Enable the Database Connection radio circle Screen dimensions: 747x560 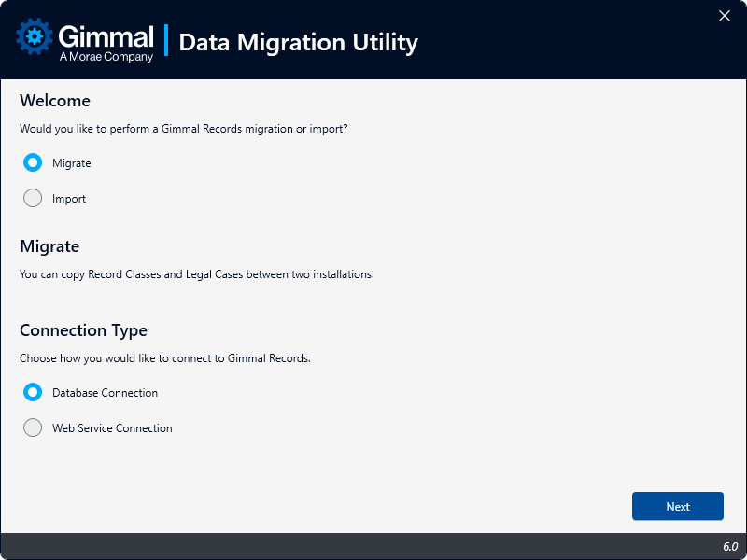(x=33, y=392)
